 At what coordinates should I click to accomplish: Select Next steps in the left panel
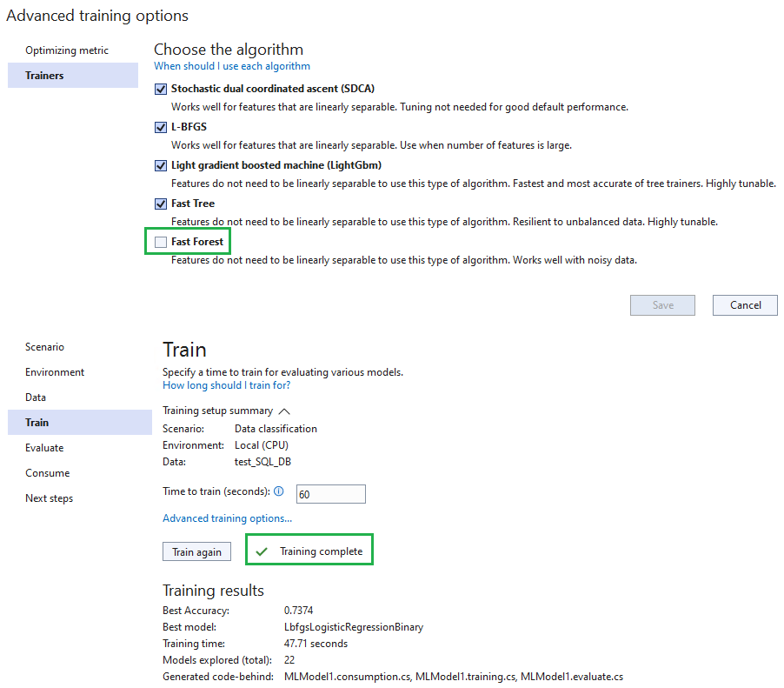pos(50,498)
